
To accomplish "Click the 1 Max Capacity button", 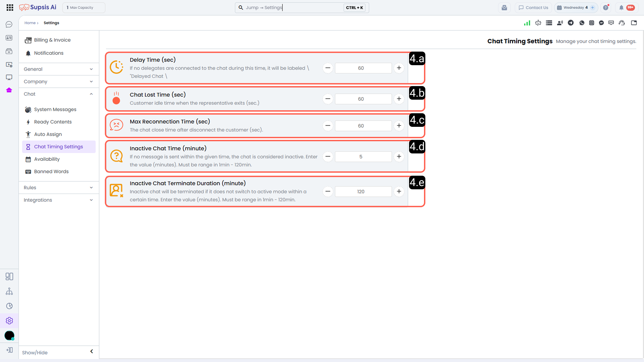I will [x=84, y=8].
